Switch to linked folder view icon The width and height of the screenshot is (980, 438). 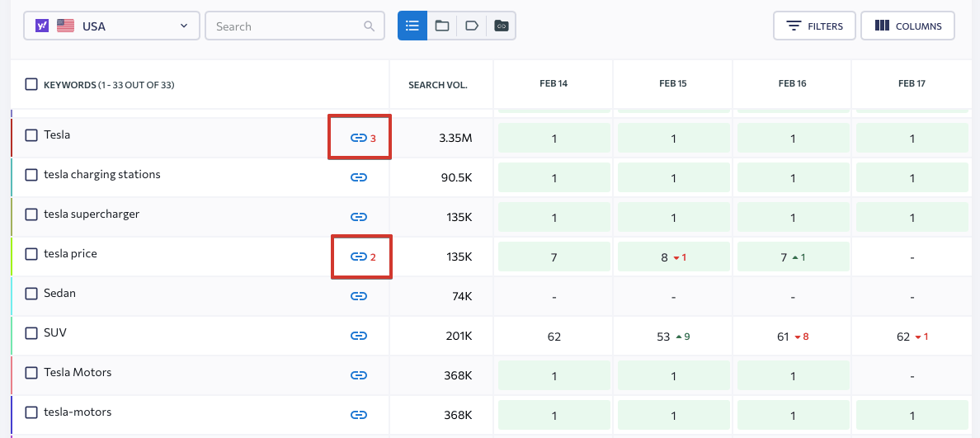[x=502, y=26]
